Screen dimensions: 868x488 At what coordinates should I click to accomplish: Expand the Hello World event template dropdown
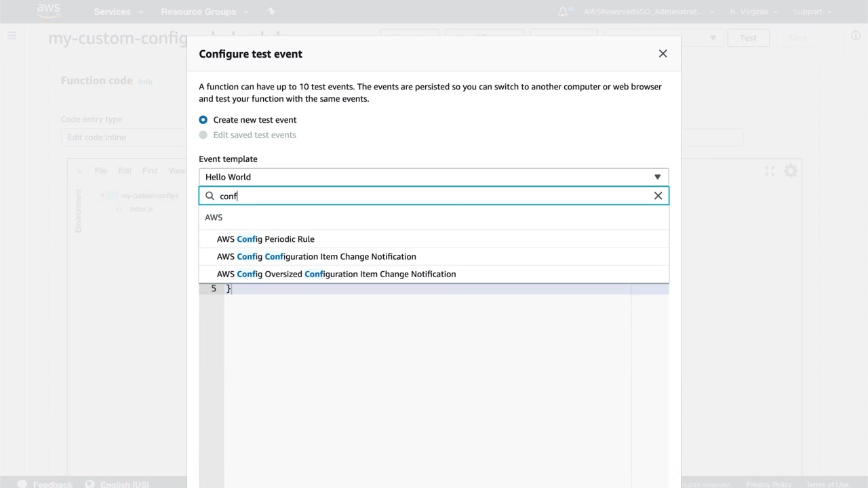(x=433, y=177)
